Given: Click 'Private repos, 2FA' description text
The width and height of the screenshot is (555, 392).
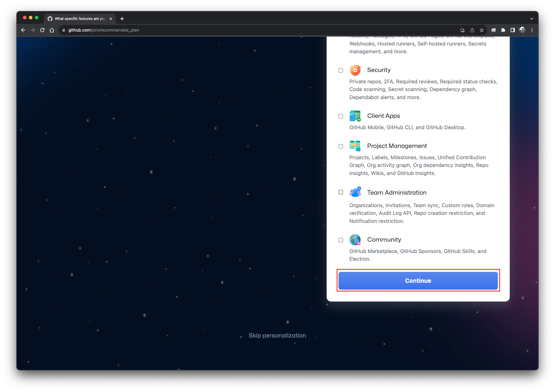Looking at the screenshot, I should click(423, 89).
